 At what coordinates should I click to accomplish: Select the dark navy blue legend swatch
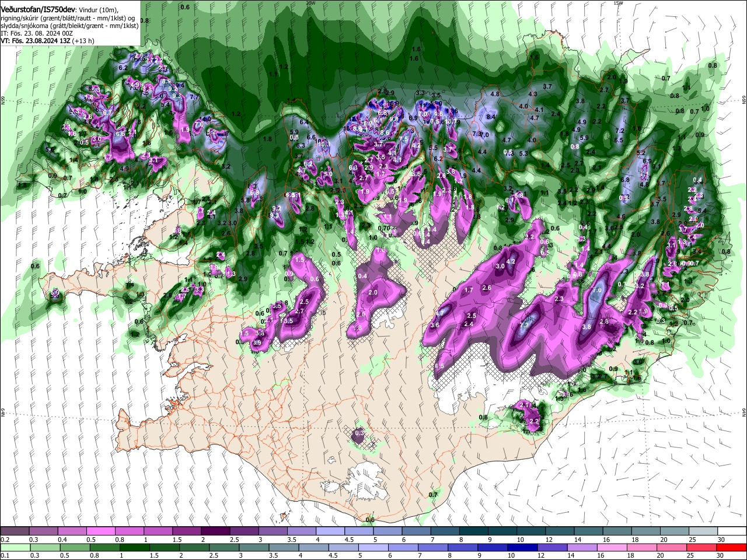click(x=522, y=548)
